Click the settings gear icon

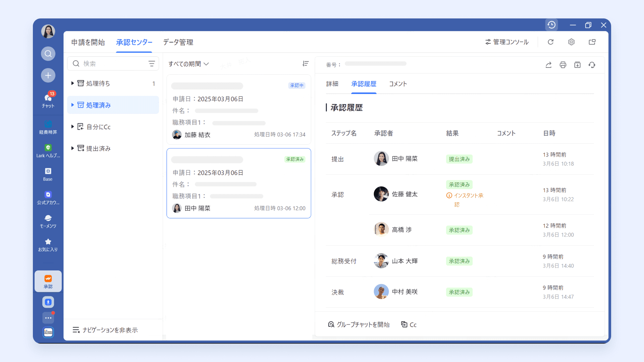point(571,42)
